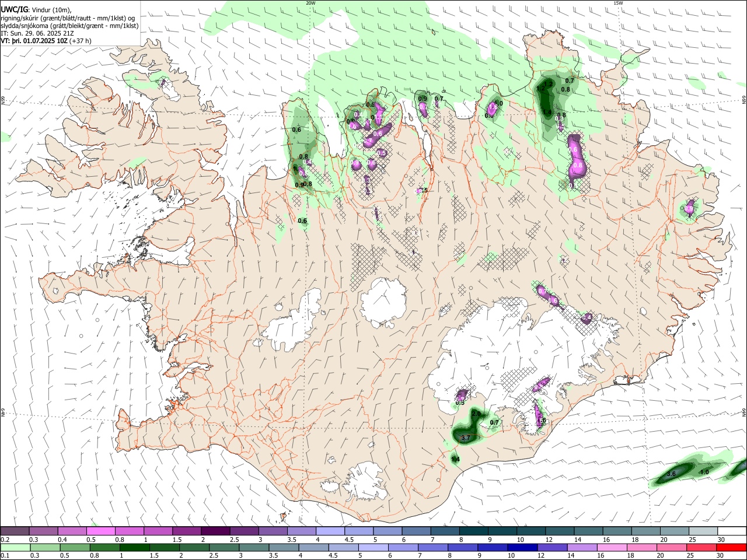Click the upper legend swatch labeled 3

coord(273,531)
